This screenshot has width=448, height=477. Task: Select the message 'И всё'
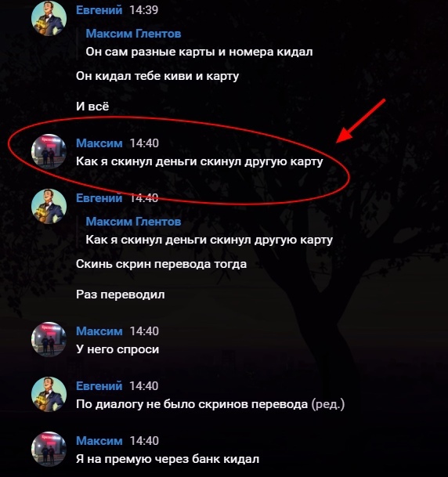coord(92,107)
